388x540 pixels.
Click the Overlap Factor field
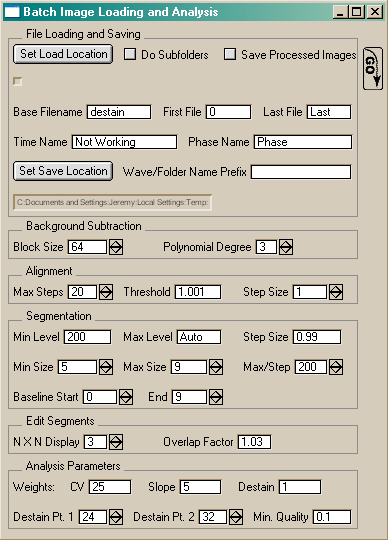[x=254, y=442]
